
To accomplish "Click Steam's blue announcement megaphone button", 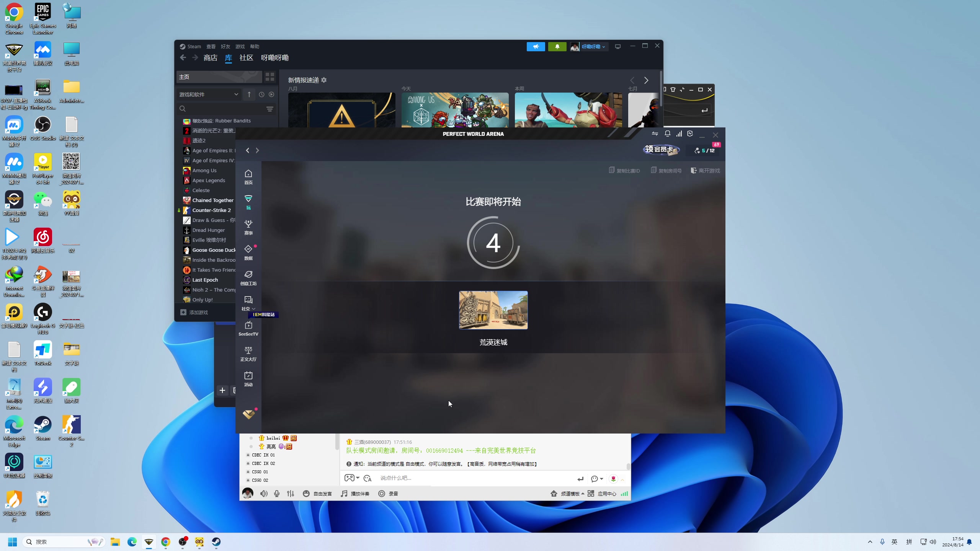I will (x=536, y=46).
